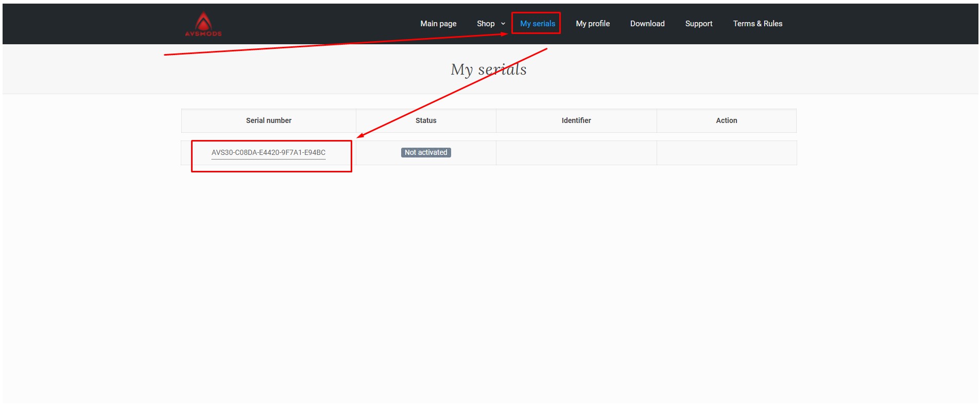Open the My serials nav link
Viewport: 980px width, 405px height.
coord(537,24)
